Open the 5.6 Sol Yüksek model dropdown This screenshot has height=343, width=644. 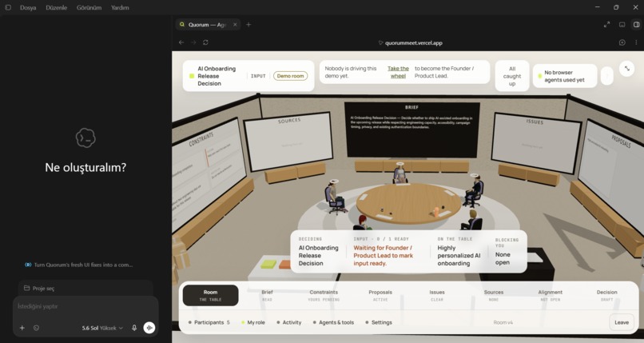click(x=102, y=328)
